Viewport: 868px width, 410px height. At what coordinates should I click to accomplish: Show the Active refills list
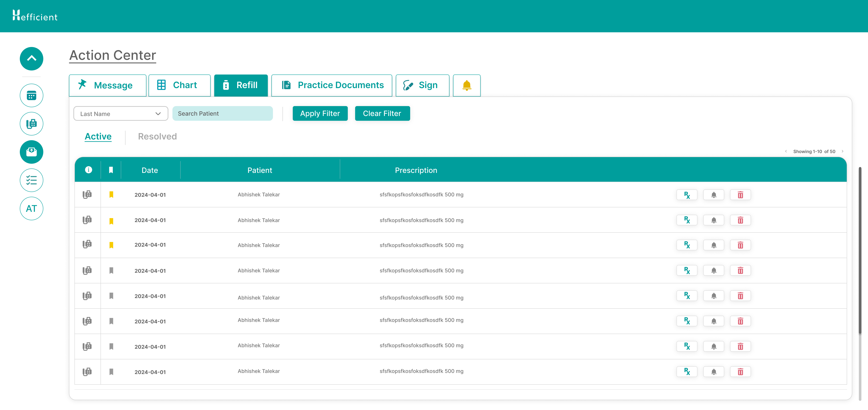point(98,137)
